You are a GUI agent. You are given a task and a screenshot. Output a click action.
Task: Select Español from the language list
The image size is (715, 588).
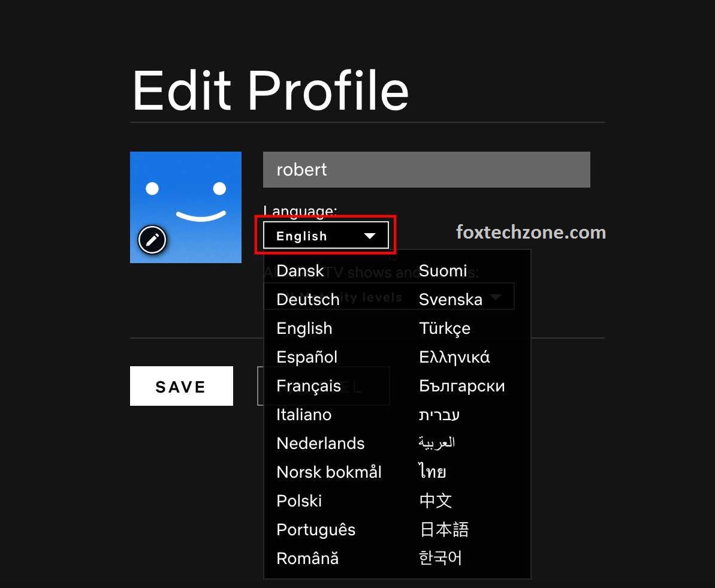pos(306,357)
